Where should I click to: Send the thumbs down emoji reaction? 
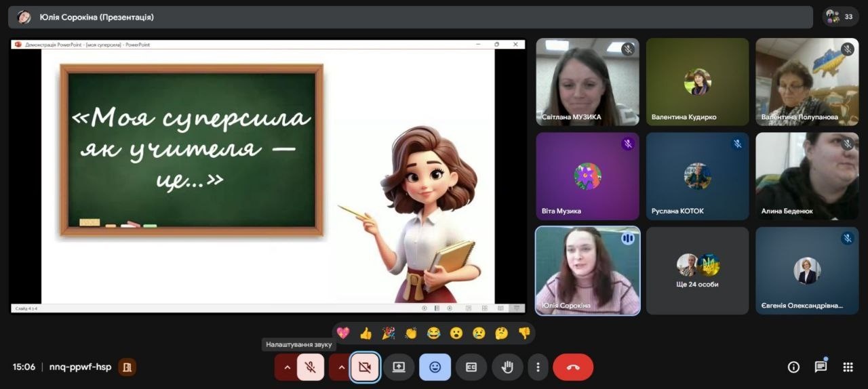pos(524,333)
